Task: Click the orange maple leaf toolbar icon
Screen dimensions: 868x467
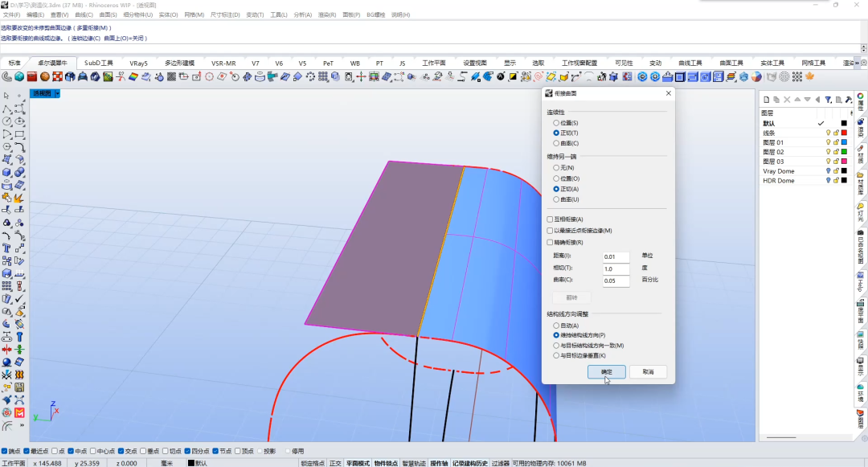Action: click(810, 77)
